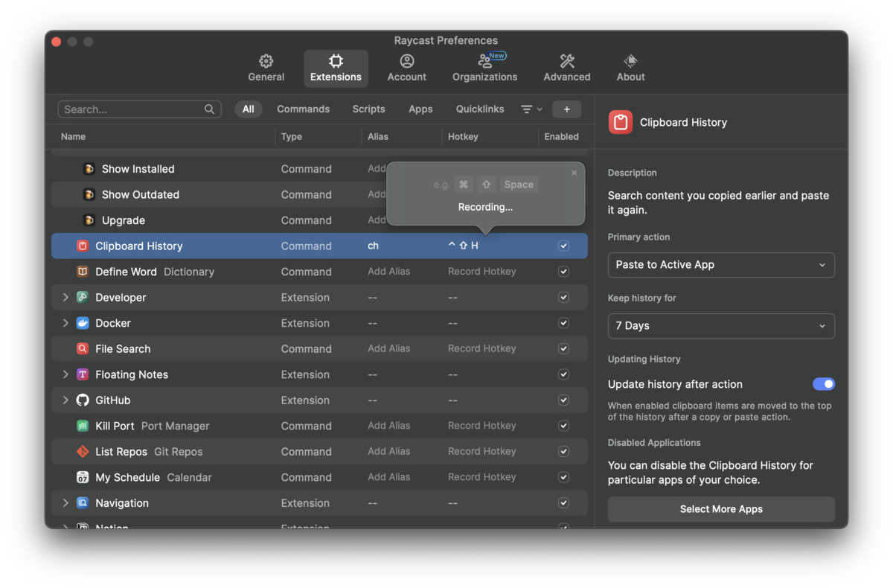Open the Advanced tab
This screenshot has width=893, height=588.
point(566,68)
